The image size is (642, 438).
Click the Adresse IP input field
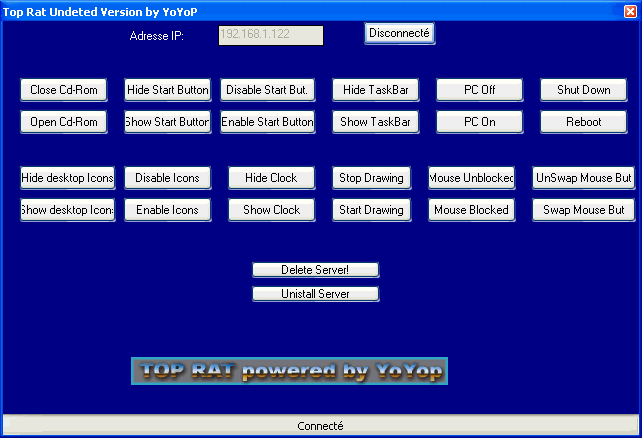click(270, 35)
